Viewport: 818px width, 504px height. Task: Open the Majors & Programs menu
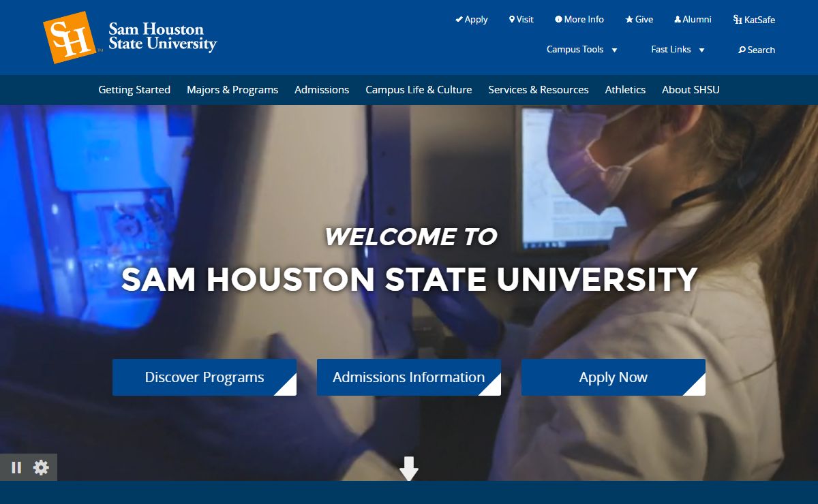pyautogui.click(x=232, y=90)
